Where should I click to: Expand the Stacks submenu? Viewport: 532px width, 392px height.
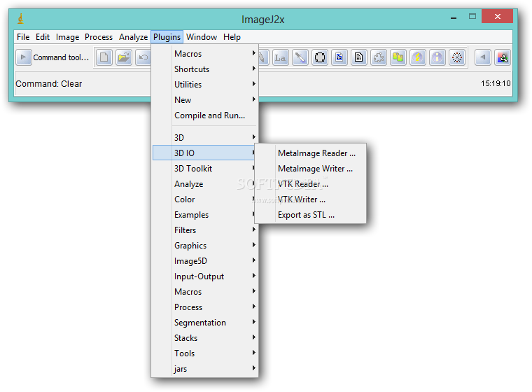pos(204,337)
